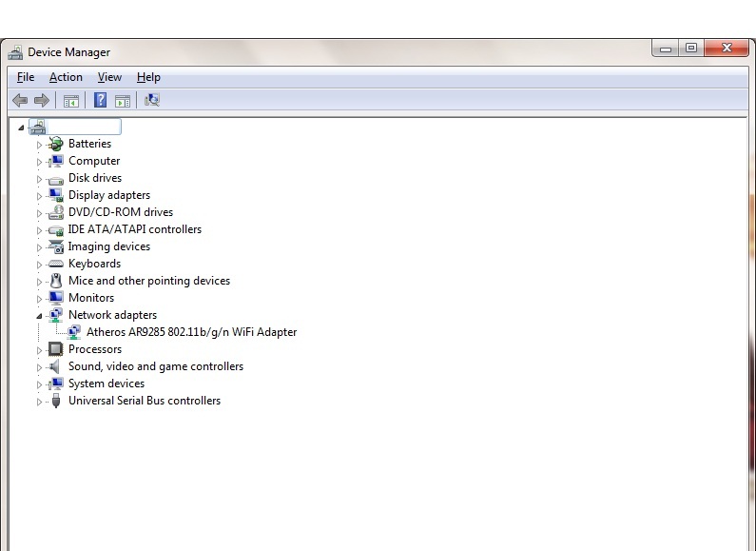The width and height of the screenshot is (756, 551).
Task: Click the blank root computer name field
Action: click(84, 127)
